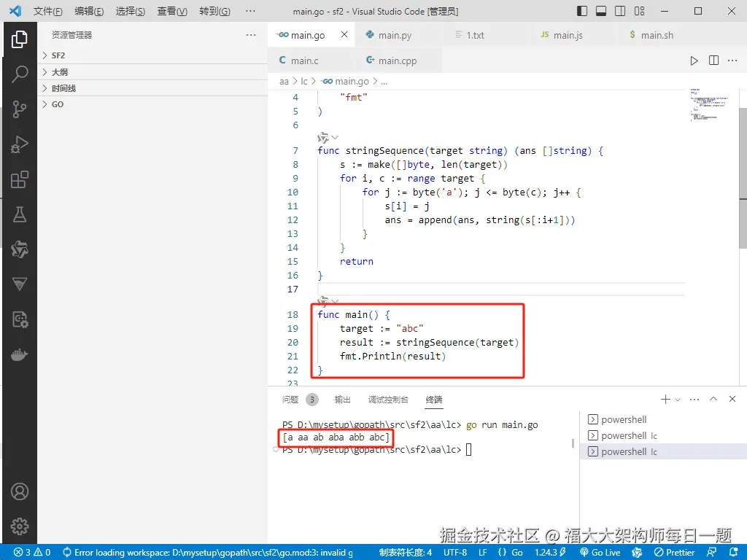This screenshot has width=747, height=560.
Task: Open the Search view
Action: click(20, 74)
